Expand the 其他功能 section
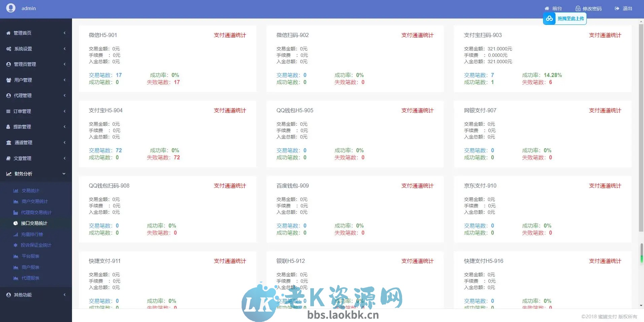Screen dimensions: 644x322 [64, 295]
